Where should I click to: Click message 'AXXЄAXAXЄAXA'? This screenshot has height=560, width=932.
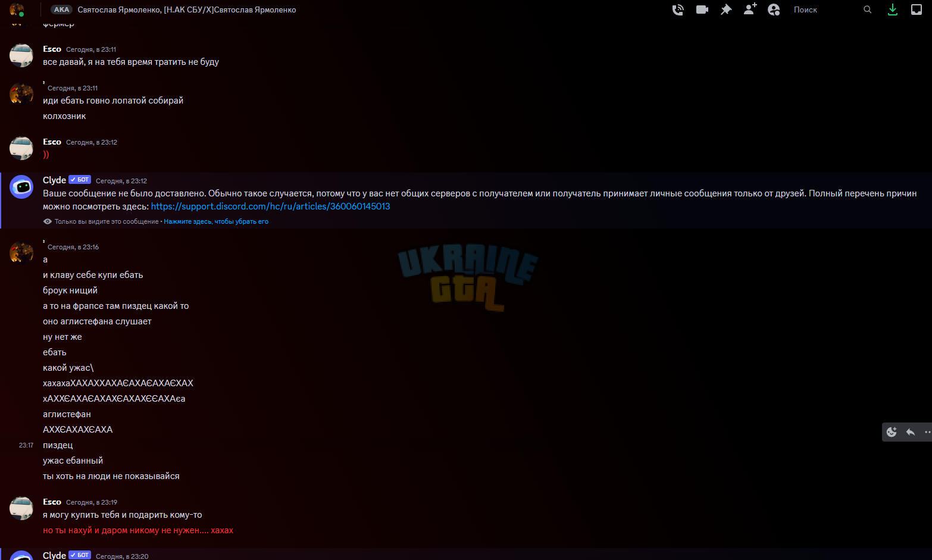point(78,430)
